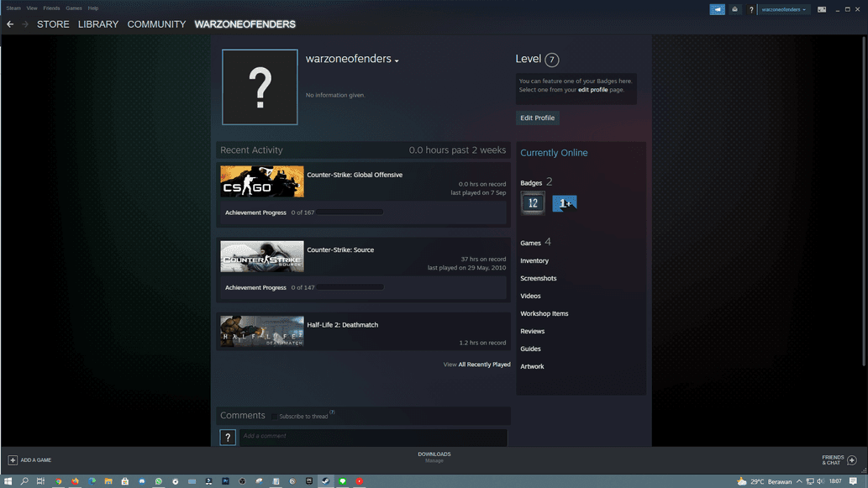Launch Microsoft Edge from the taskbar
The height and width of the screenshot is (488, 868).
click(x=92, y=481)
